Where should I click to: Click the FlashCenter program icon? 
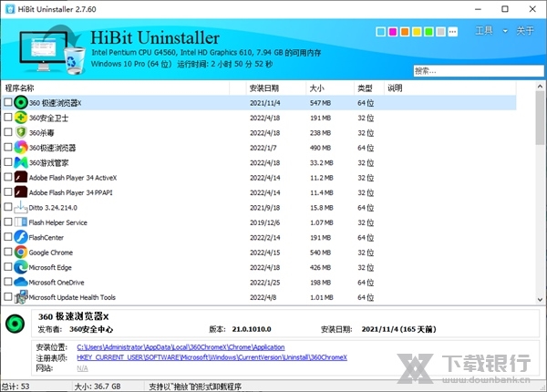coord(20,237)
